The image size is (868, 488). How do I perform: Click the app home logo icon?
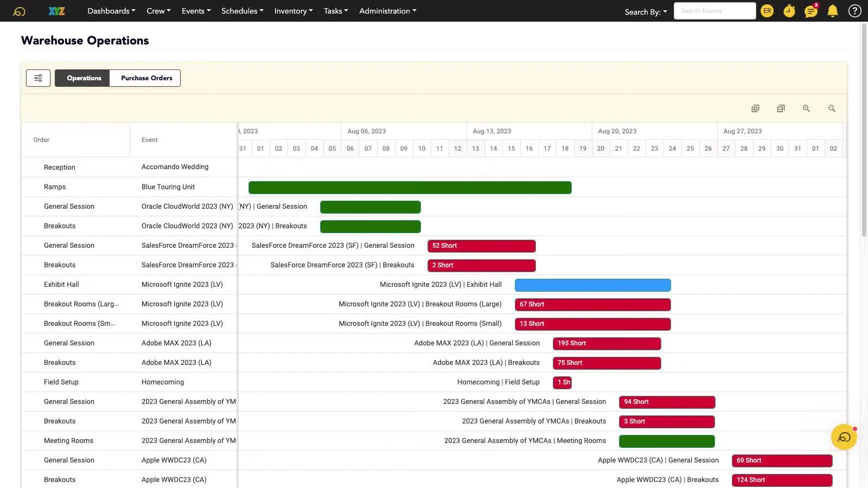[x=19, y=11]
